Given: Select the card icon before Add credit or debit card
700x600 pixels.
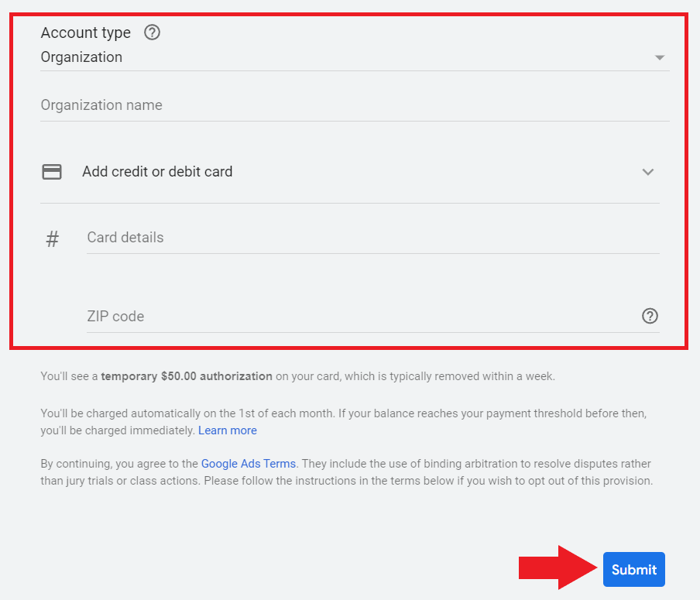Looking at the screenshot, I should tap(52, 172).
